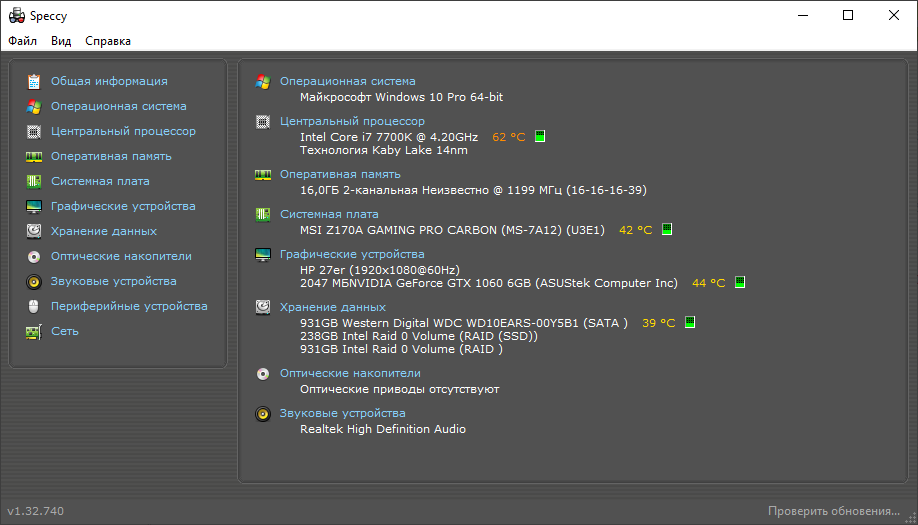Click the Центральный процессор chip icon in sidebar
Viewport: 918px width, 525px height.
click(x=34, y=131)
